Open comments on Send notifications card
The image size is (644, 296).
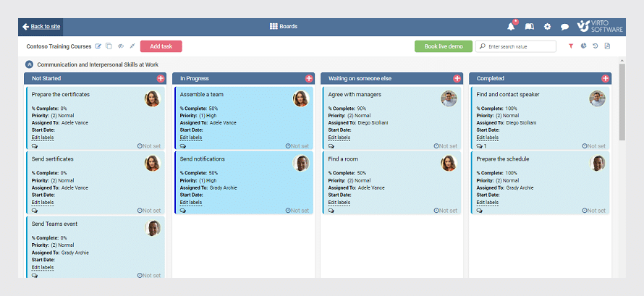click(183, 211)
